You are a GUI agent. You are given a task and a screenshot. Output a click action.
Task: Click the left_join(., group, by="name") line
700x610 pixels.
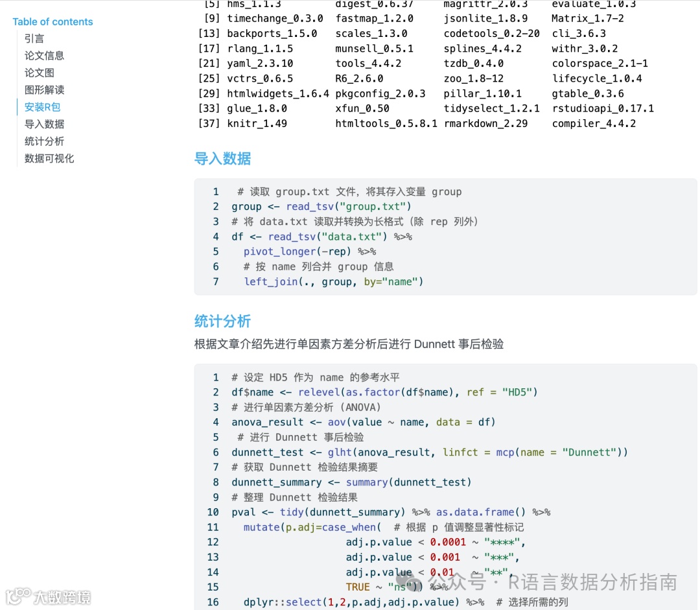click(x=333, y=282)
